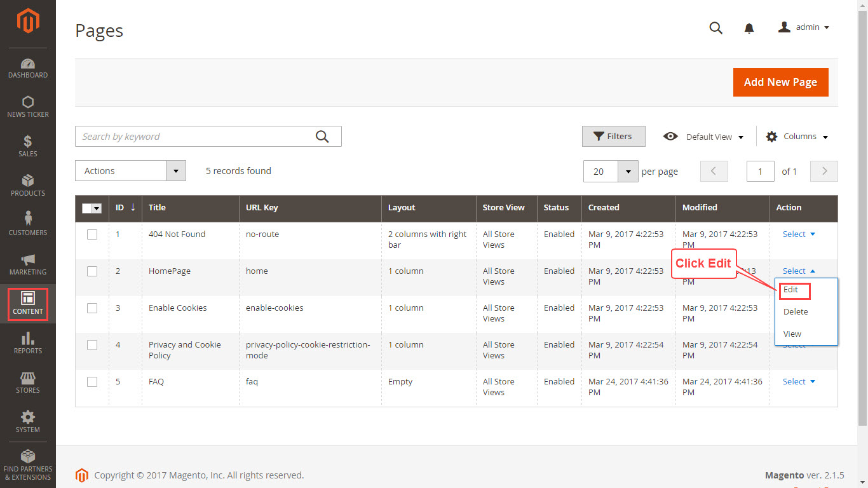
Task: Sort by the Layout column header
Action: tap(429, 208)
